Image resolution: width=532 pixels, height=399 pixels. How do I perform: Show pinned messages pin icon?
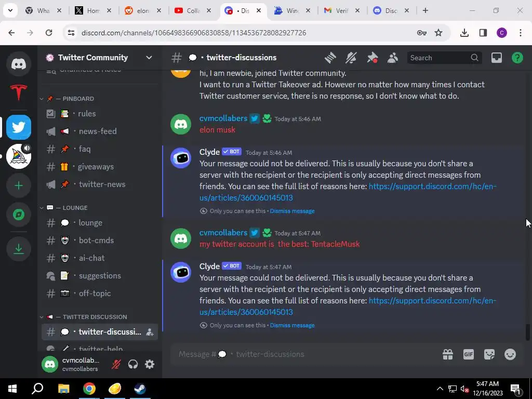(372, 58)
